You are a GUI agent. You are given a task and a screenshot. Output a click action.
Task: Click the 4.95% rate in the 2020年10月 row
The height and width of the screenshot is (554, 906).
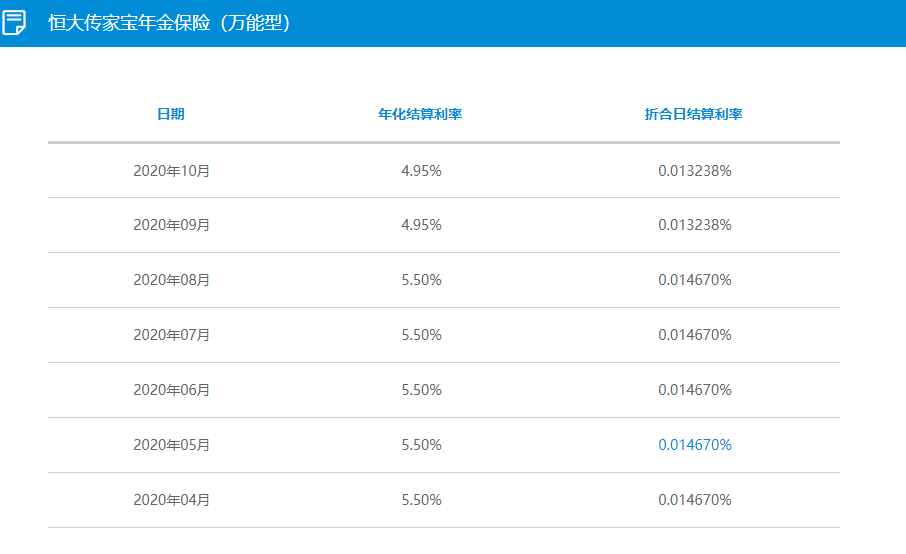421,171
